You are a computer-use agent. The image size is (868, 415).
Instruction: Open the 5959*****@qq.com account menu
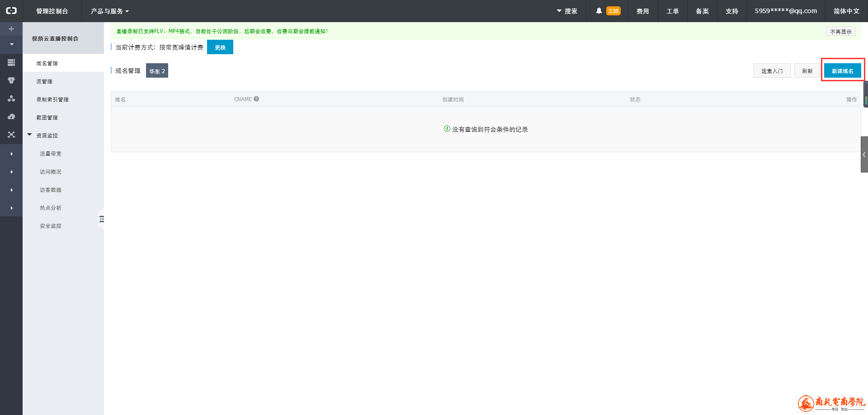(786, 11)
